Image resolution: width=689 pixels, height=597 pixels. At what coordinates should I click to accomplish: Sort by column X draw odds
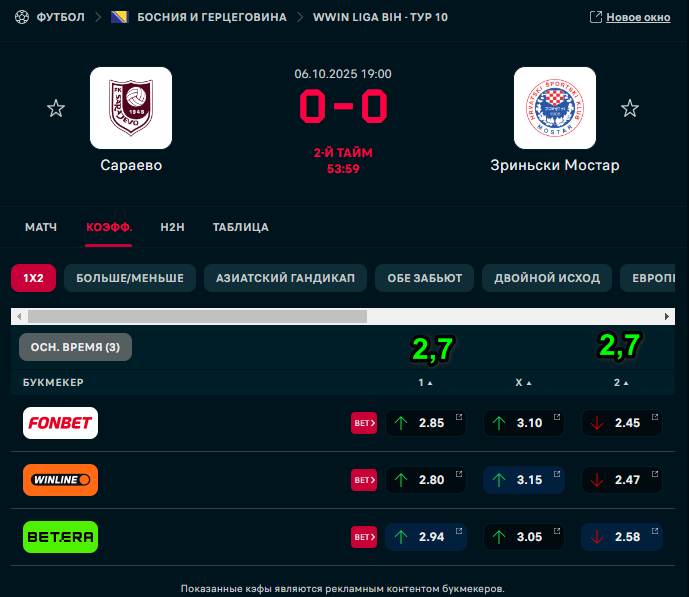[x=523, y=382]
